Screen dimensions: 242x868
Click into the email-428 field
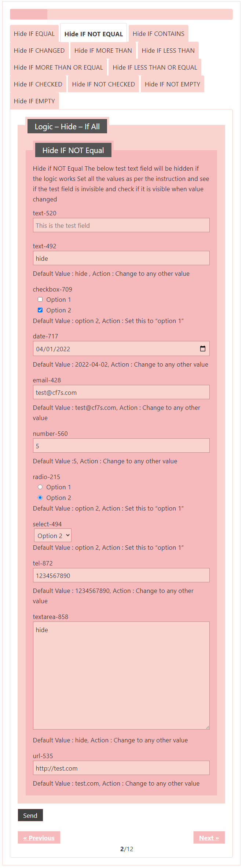click(121, 392)
